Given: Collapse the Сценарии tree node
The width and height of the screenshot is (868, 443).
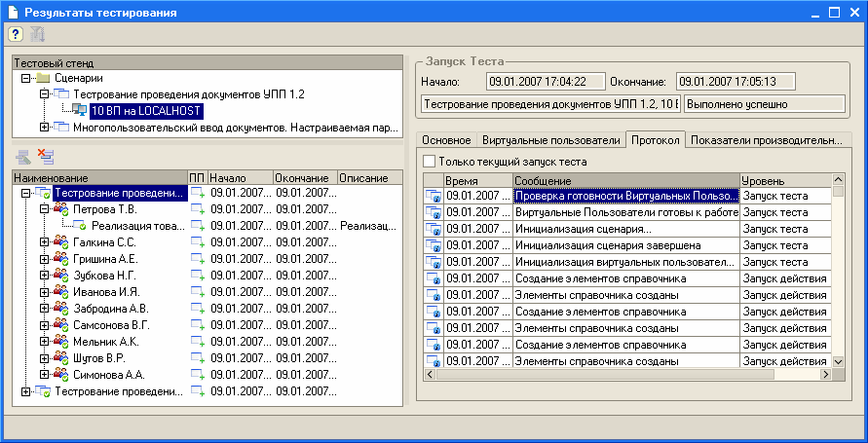Looking at the screenshot, I should 25,79.
